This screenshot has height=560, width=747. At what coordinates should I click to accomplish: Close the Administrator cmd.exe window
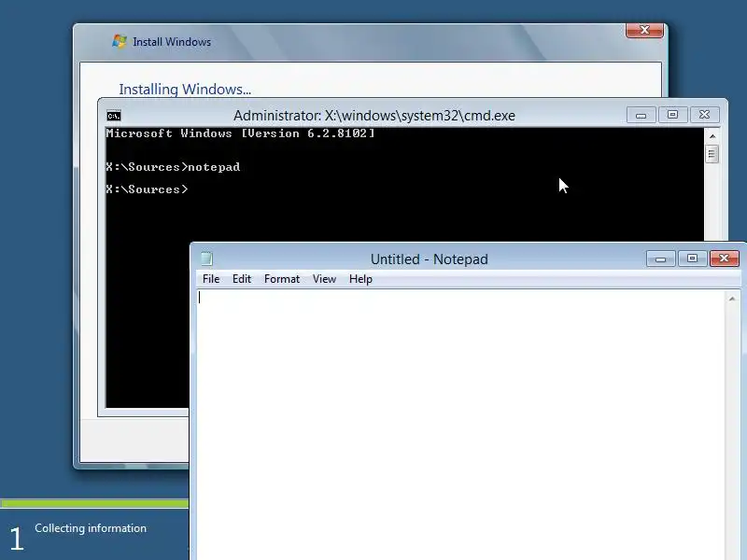click(x=704, y=115)
